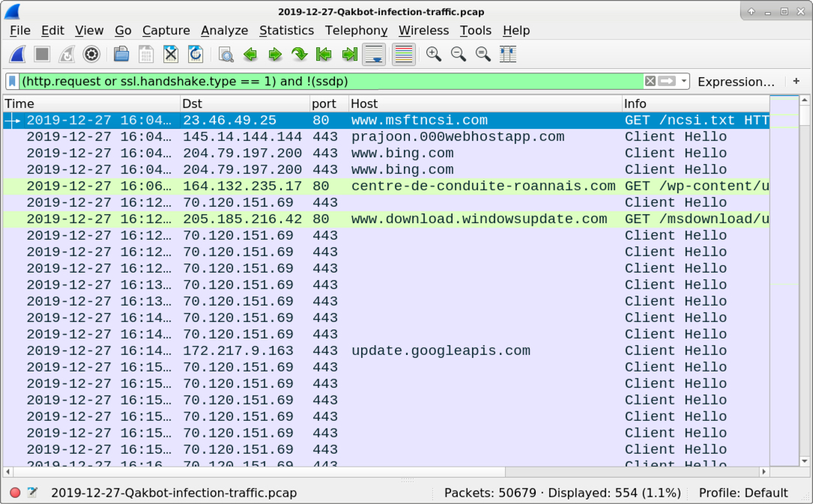Image resolution: width=813 pixels, height=504 pixels.
Task: Sort by the port column header
Action: point(329,103)
